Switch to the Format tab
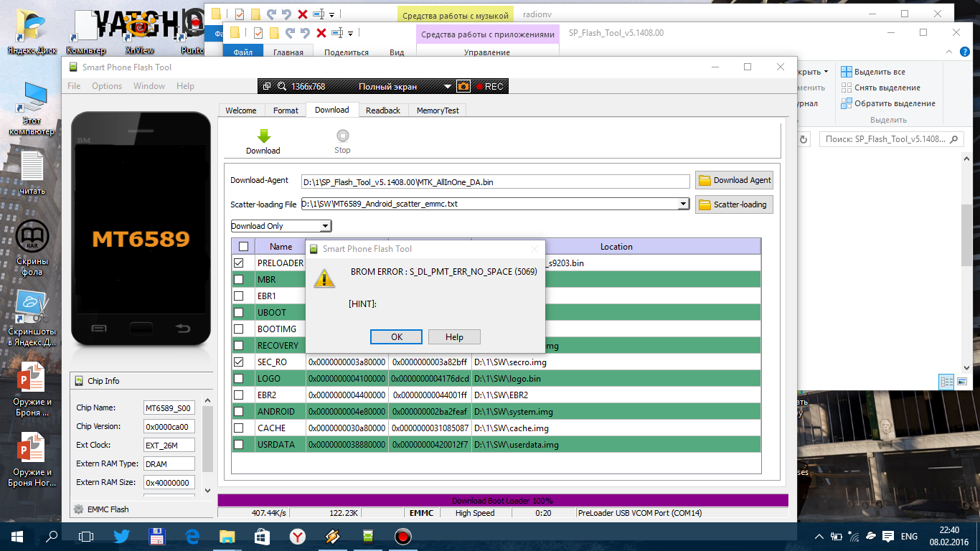Image resolution: width=980 pixels, height=551 pixels. click(286, 110)
